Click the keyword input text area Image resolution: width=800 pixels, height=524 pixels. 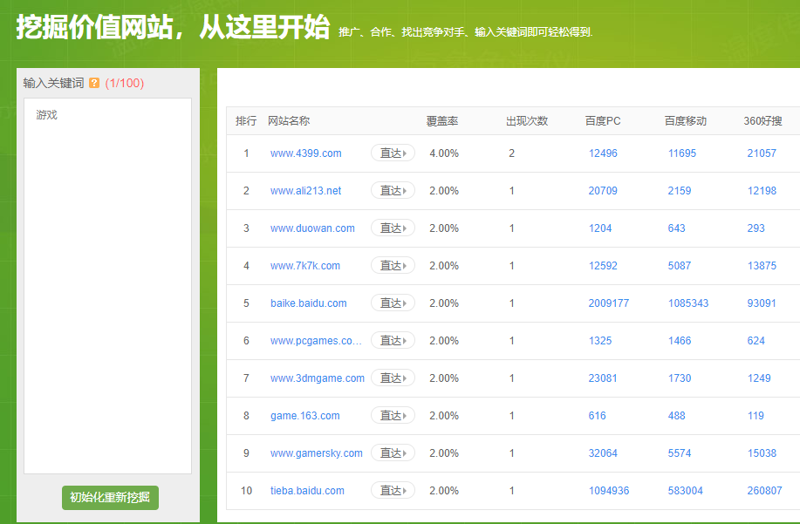pyautogui.click(x=108, y=286)
